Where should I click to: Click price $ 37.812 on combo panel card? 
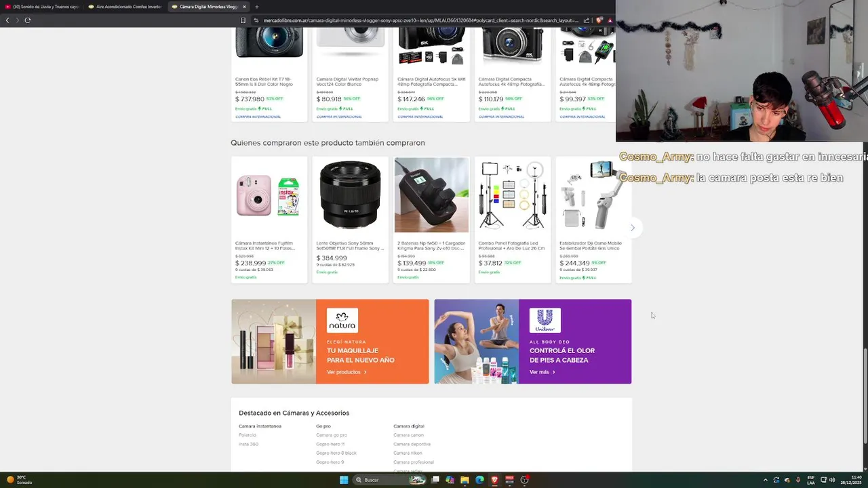tap(490, 263)
